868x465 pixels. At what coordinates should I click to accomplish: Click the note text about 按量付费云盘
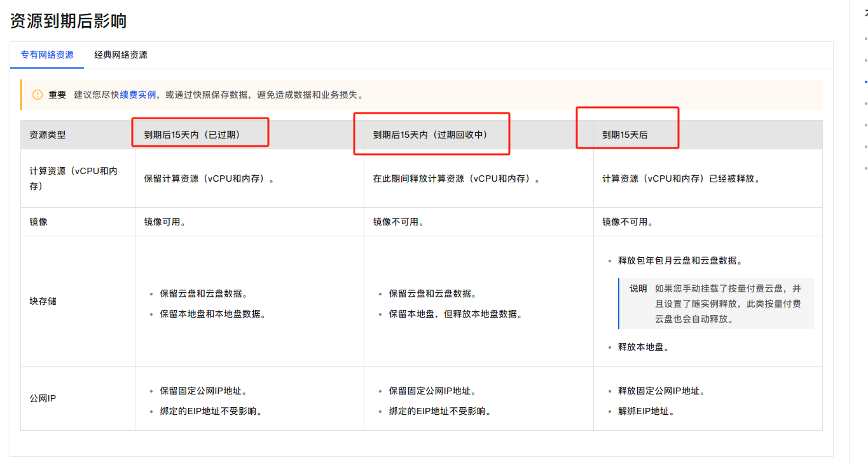pyautogui.click(x=728, y=304)
